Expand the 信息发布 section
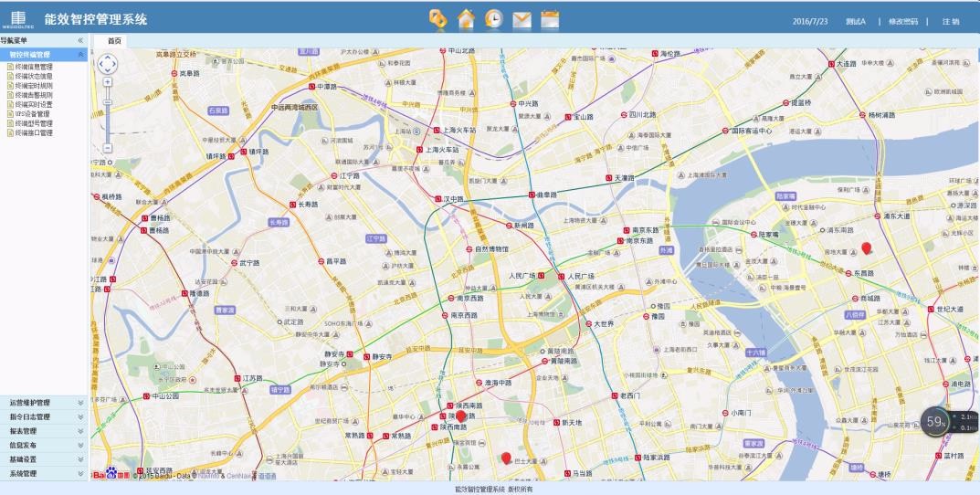The width and height of the screenshot is (980, 495). click(44, 446)
